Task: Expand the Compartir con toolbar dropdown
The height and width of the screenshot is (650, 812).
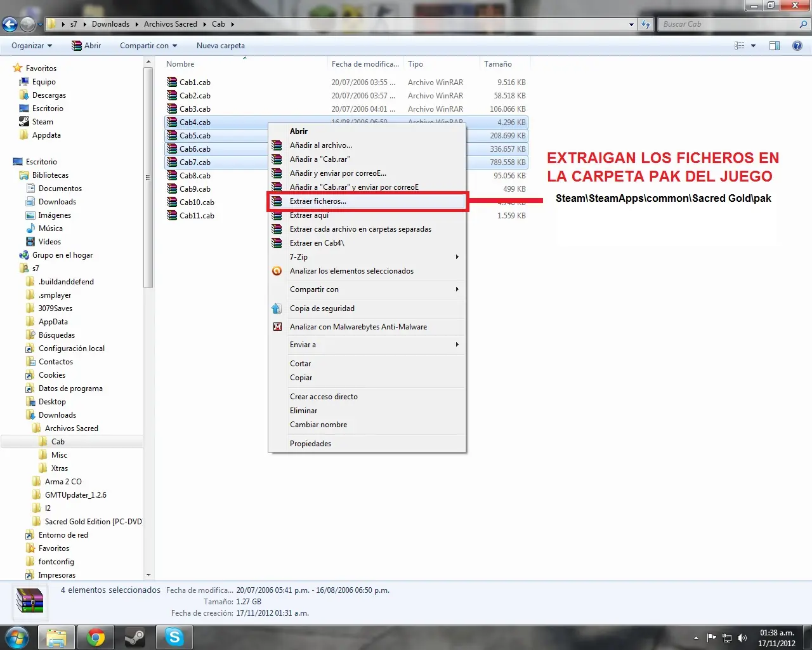Action: [148, 46]
